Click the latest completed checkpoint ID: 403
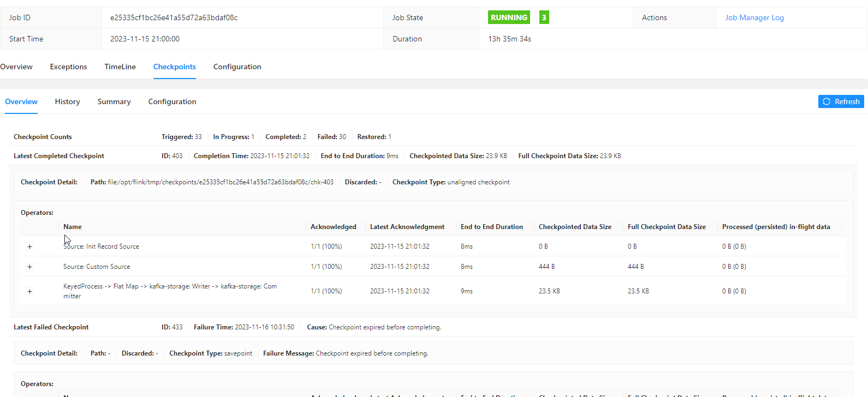 point(172,156)
